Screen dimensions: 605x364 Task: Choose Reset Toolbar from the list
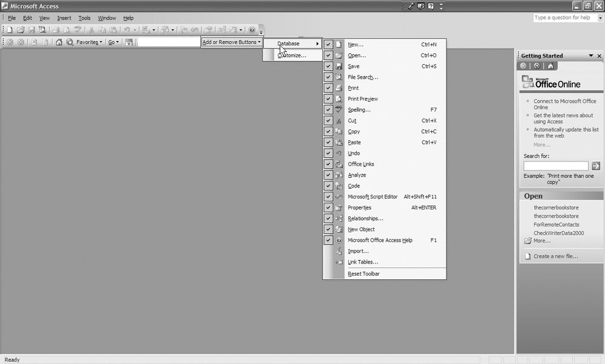[364, 274]
